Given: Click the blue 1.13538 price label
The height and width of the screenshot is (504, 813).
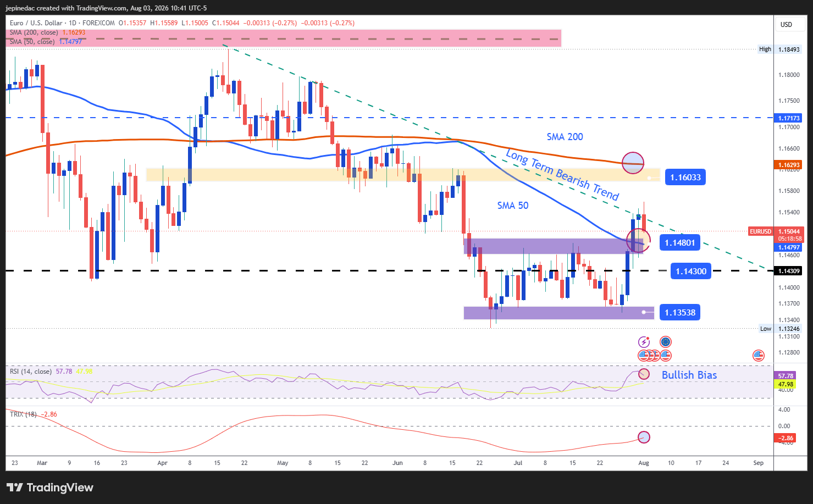Looking at the screenshot, I should click(x=680, y=312).
